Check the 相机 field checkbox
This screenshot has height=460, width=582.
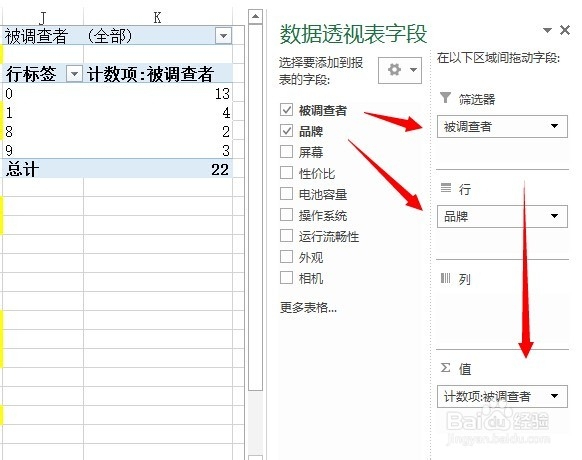[286, 278]
